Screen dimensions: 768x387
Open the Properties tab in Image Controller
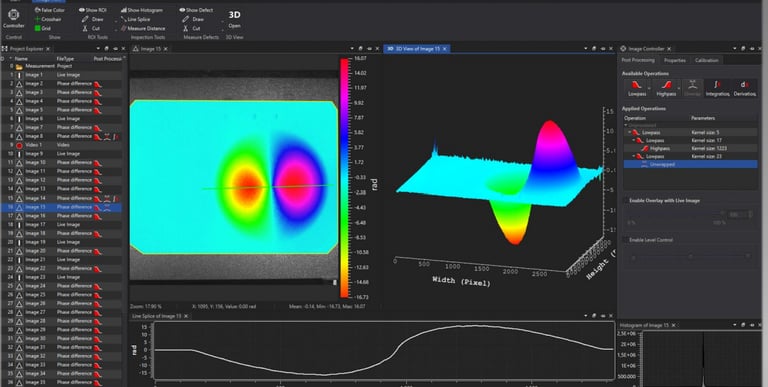click(x=674, y=60)
